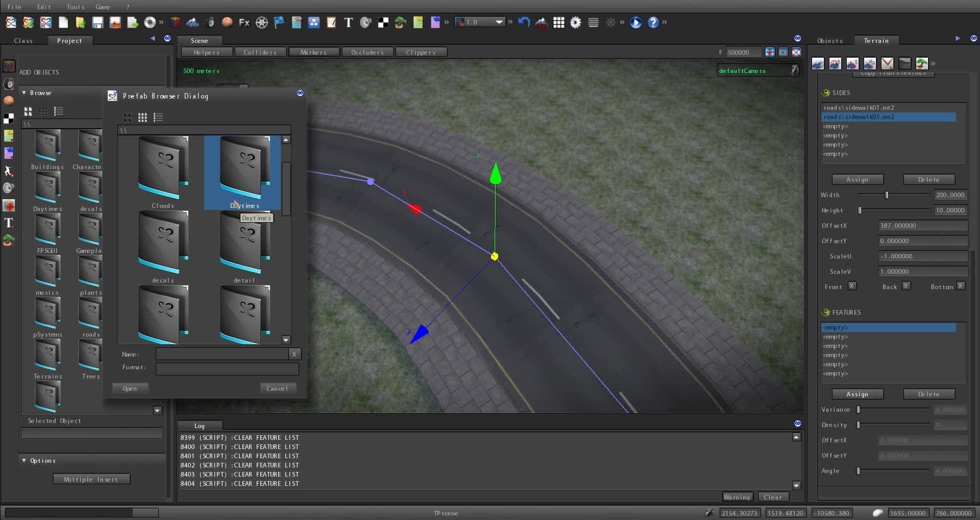Select the road drawing tool in Terrain panel
This screenshot has width=980, height=520.
904,63
